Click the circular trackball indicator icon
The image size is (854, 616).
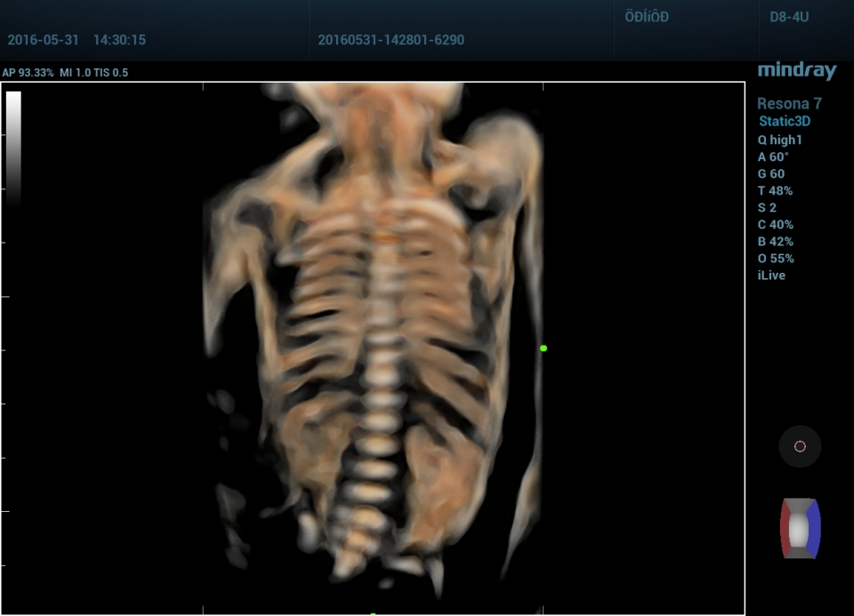[x=800, y=446]
